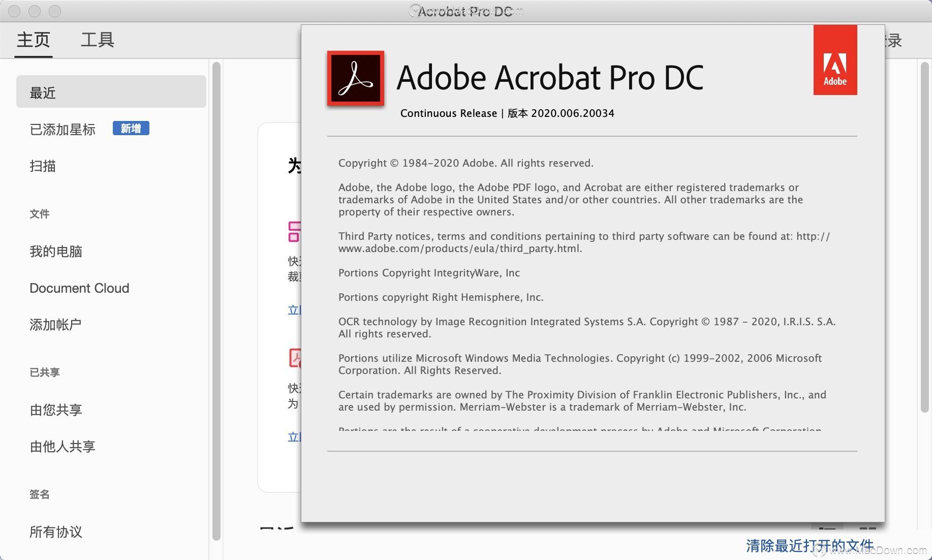The height and width of the screenshot is (560, 932).
Task: Click the first 立即 link behind the dialog
Action: tap(294, 310)
